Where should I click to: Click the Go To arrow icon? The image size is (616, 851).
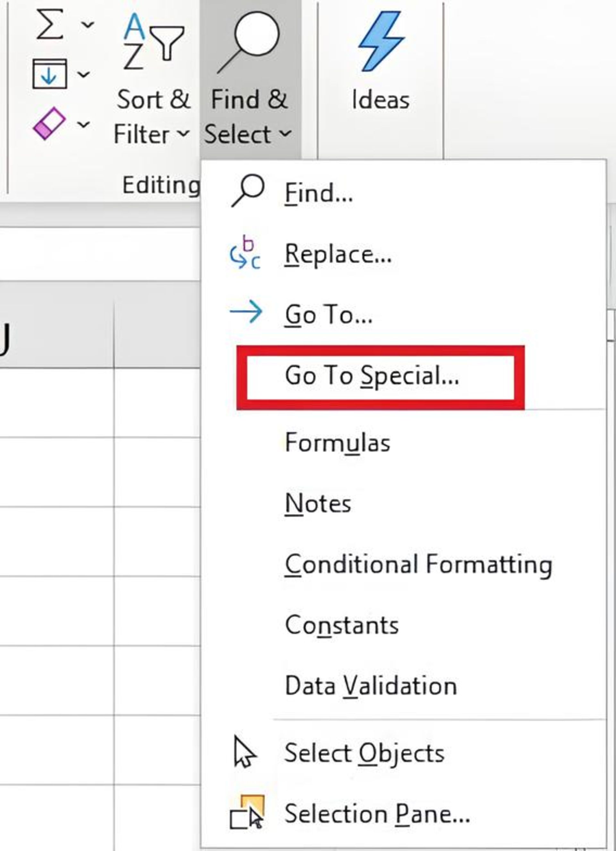(246, 312)
